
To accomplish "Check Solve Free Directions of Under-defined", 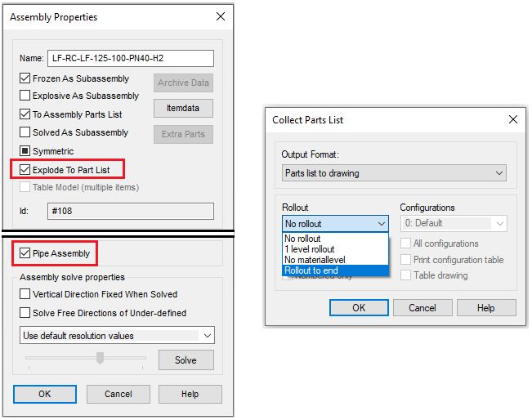I will (x=25, y=313).
